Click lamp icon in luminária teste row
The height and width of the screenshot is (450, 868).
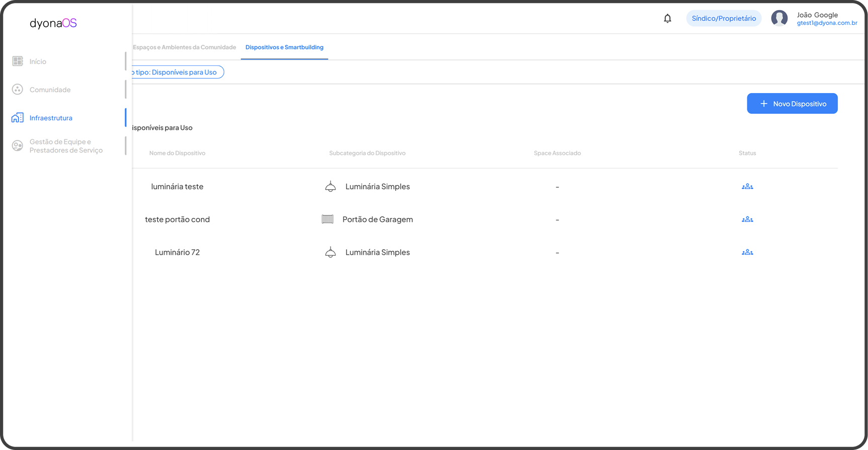click(330, 187)
